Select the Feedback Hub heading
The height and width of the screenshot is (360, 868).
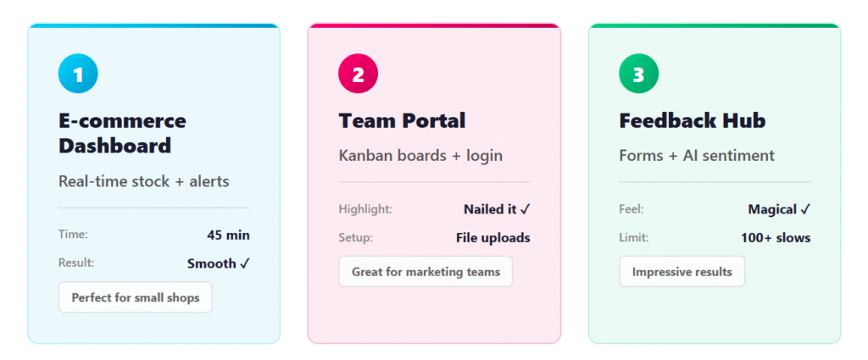692,121
